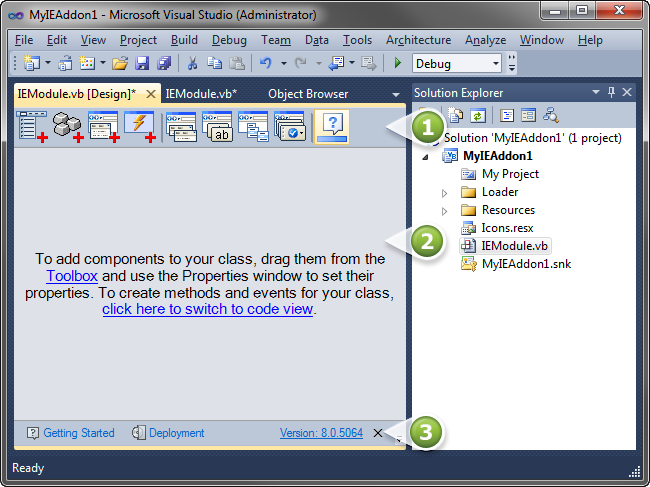This screenshot has width=650, height=487.
Task: Click the list with red plus designer icon
Action: pyautogui.click(x=32, y=127)
